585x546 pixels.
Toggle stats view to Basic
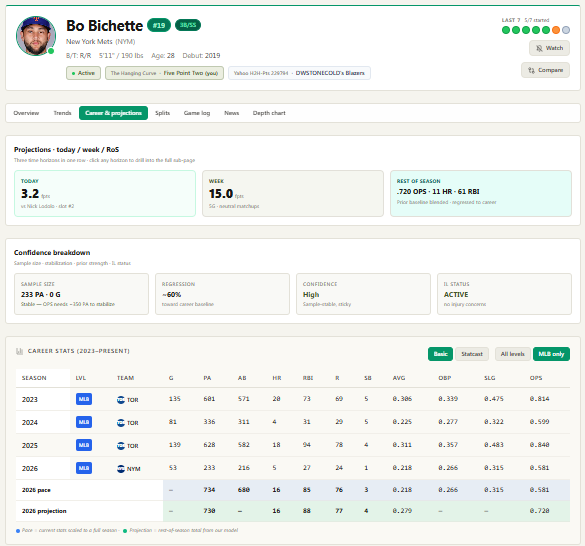[440, 354]
